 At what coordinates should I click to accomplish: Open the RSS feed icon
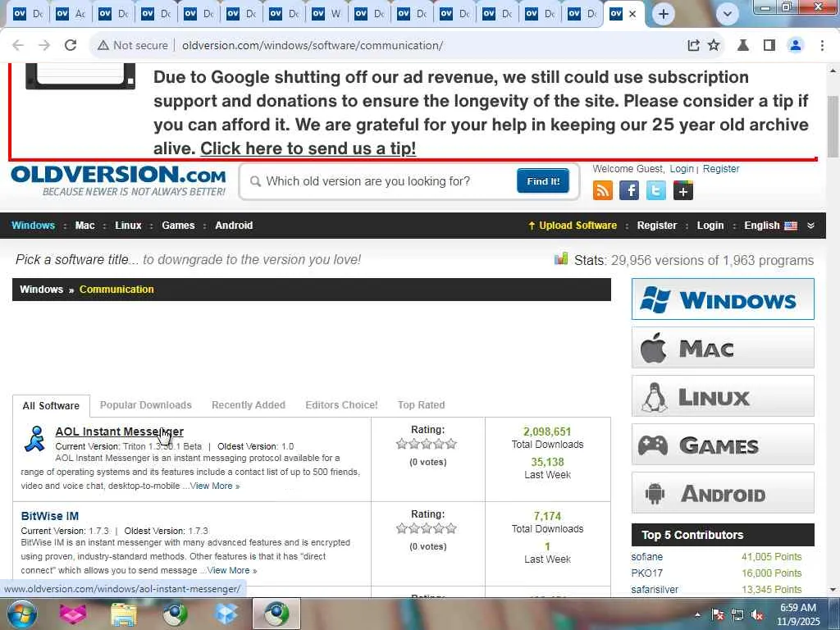pyautogui.click(x=603, y=190)
